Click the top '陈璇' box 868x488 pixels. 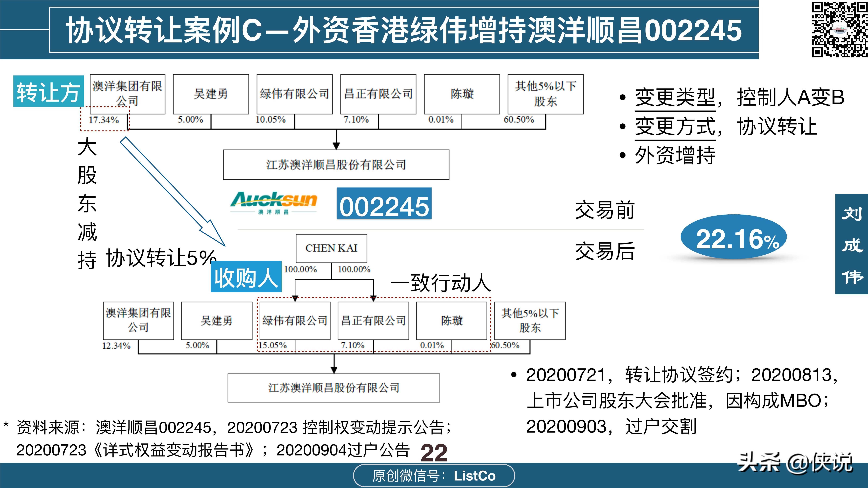(x=462, y=94)
